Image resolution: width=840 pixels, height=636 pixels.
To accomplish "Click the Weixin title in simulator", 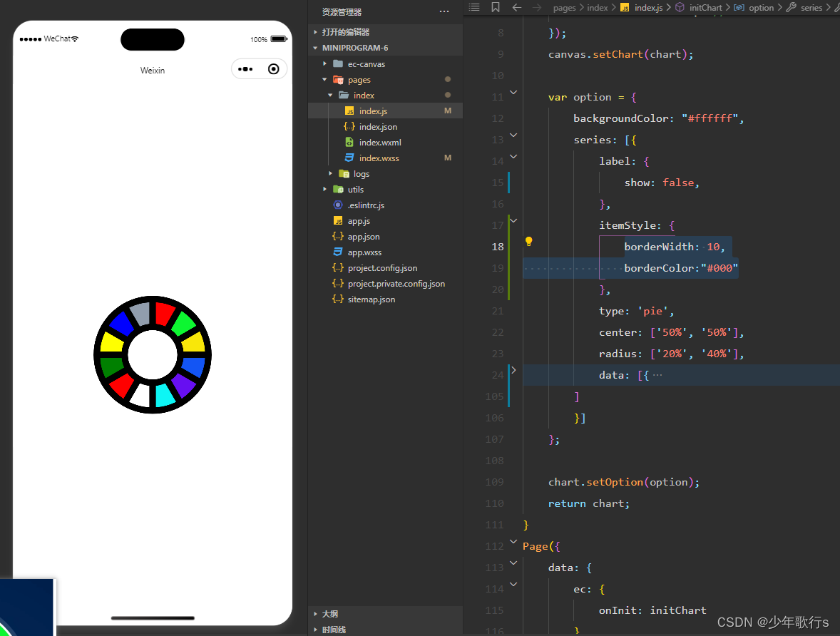I will [x=153, y=71].
